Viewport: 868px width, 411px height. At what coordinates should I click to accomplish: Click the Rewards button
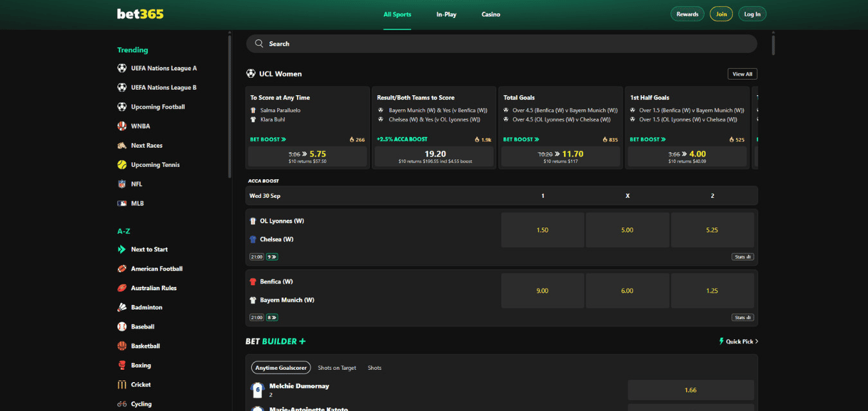click(x=687, y=14)
